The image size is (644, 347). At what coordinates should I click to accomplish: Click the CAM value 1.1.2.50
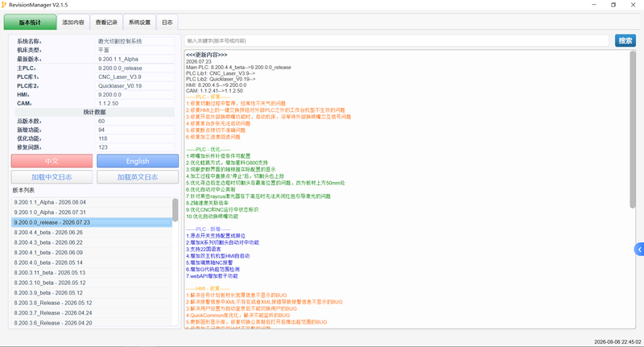134,104
